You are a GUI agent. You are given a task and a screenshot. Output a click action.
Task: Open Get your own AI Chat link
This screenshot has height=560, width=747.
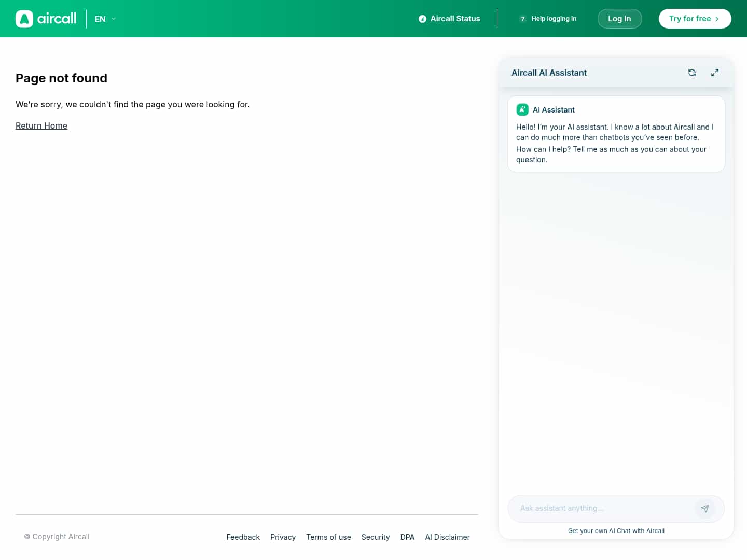616,530
